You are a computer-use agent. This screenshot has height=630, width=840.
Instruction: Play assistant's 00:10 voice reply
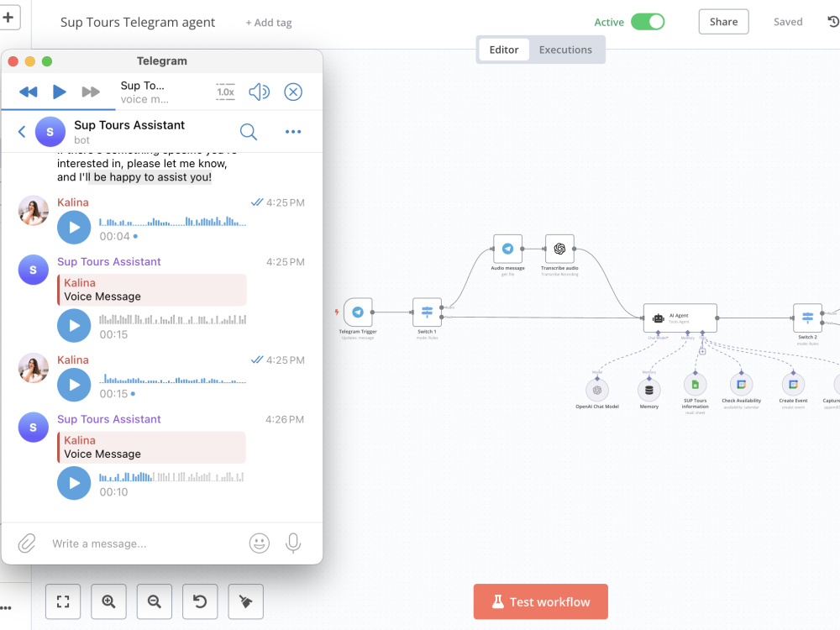(x=74, y=483)
